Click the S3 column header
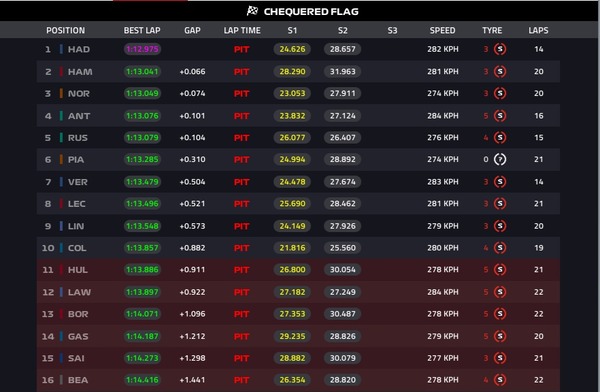This screenshot has height=392, width=600. point(392,30)
